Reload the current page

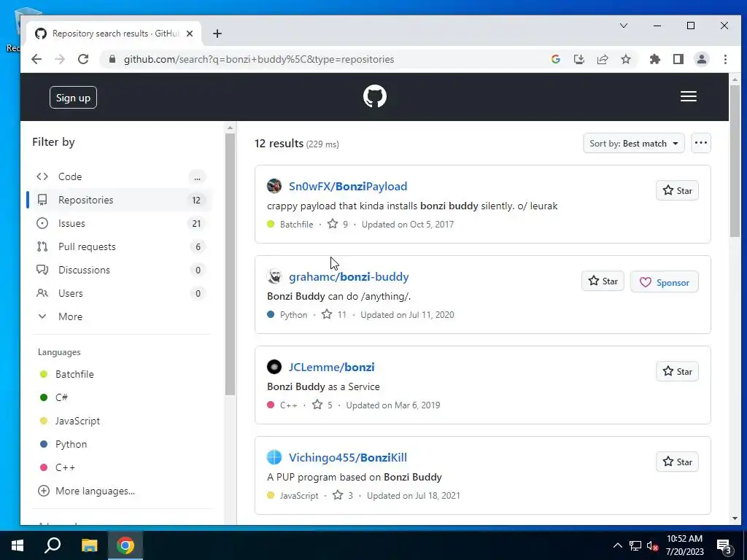(x=83, y=59)
